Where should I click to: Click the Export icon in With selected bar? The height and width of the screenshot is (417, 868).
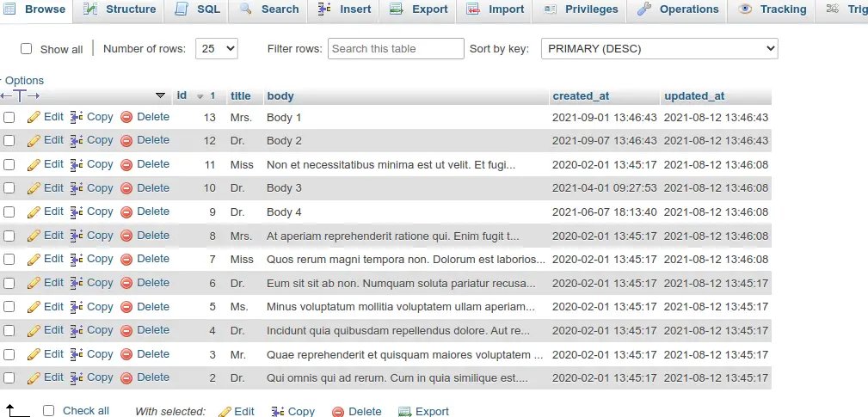[x=405, y=412]
